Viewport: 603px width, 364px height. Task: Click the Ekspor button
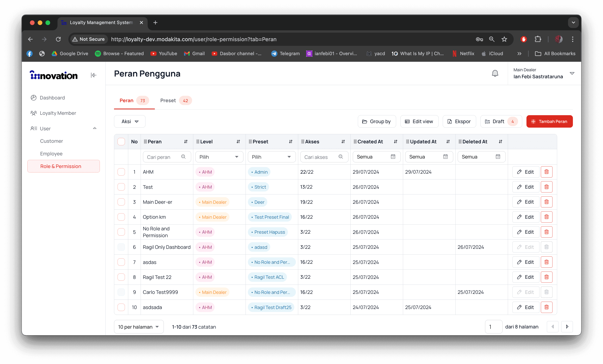[459, 122]
